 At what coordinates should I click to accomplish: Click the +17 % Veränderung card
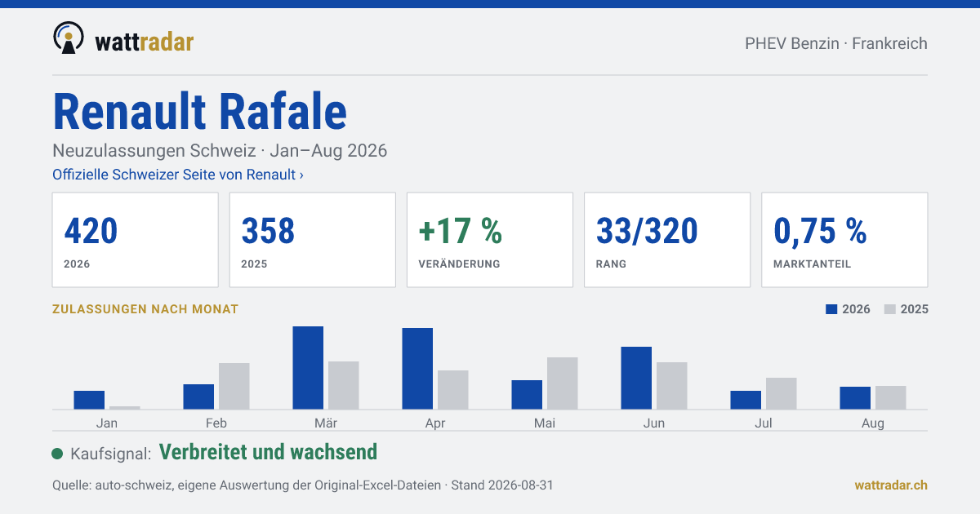490,240
